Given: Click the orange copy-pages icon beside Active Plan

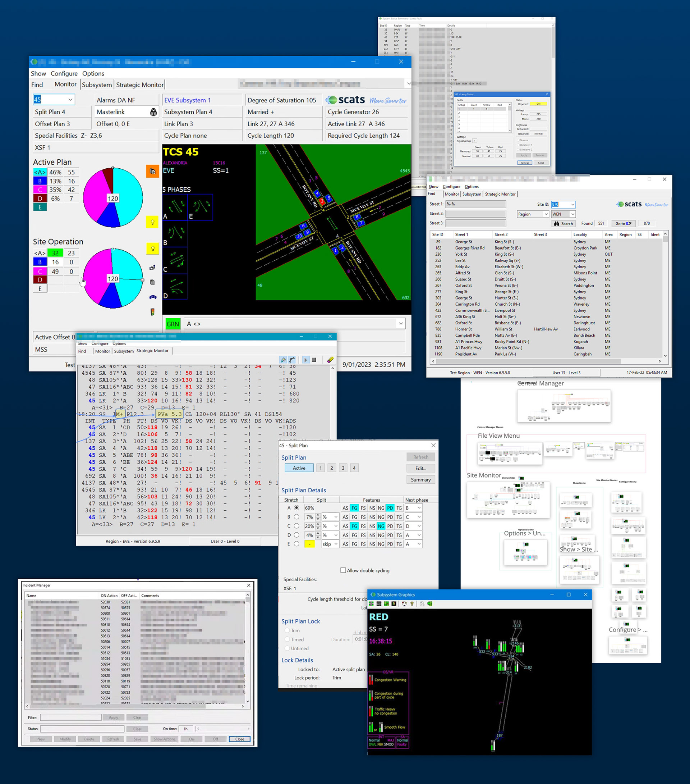Looking at the screenshot, I should (x=152, y=171).
